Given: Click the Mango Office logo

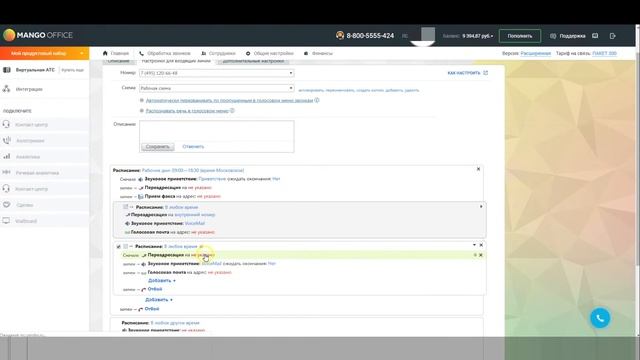Looking at the screenshot, I should tap(38, 36).
